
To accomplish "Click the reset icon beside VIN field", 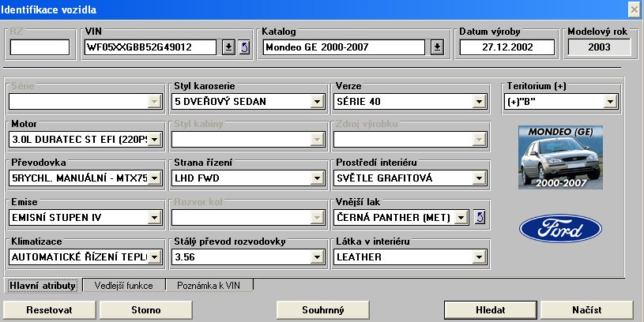I will pos(244,47).
